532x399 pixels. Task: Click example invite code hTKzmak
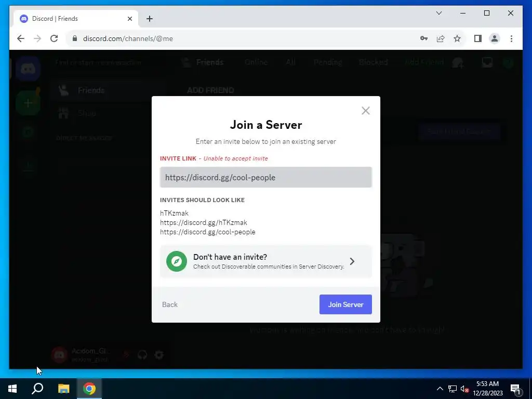pyautogui.click(x=174, y=213)
